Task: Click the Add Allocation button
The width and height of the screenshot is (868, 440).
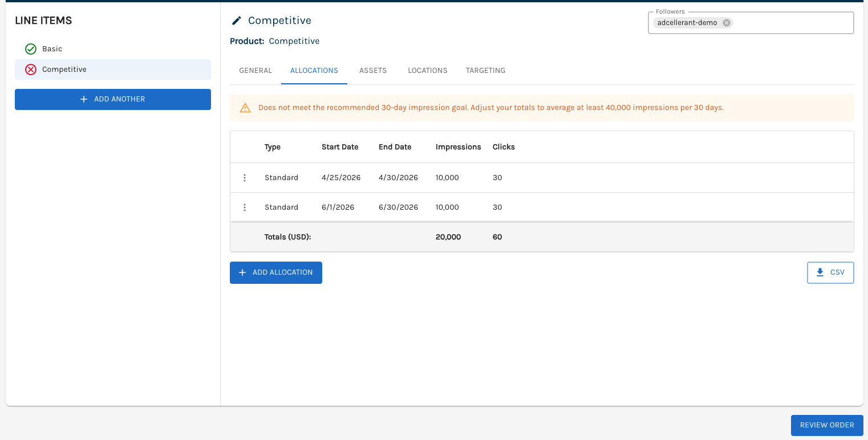Action: coord(276,272)
